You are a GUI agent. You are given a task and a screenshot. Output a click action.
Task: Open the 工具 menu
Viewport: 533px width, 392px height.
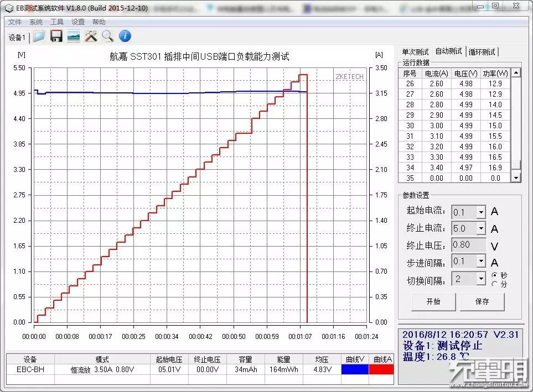(x=57, y=22)
